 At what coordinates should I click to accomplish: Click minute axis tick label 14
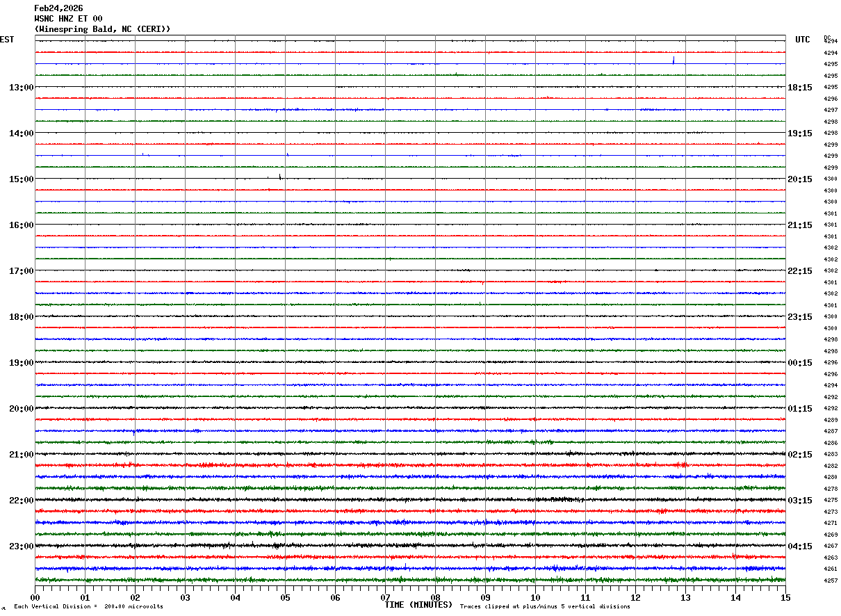pyautogui.click(x=735, y=598)
